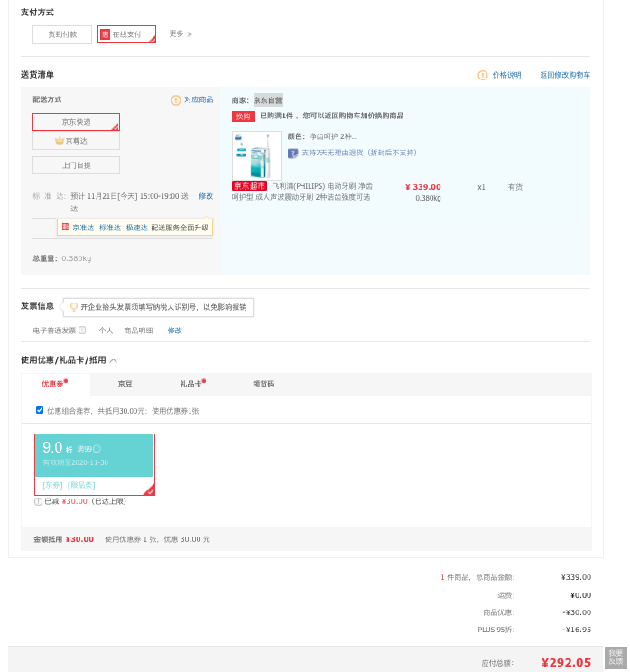Click [限品类] label on coupon
The image size is (630, 672).
[x=81, y=485]
